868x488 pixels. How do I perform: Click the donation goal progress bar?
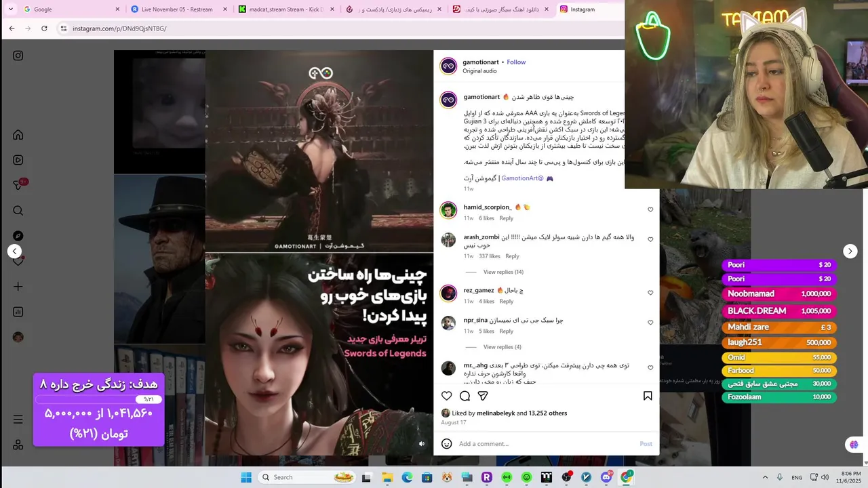tap(99, 399)
